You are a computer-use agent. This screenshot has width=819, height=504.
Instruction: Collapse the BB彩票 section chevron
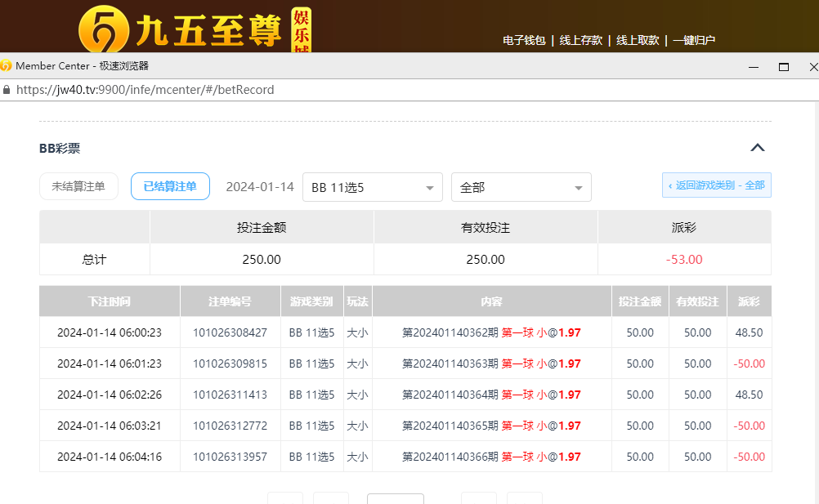pos(758,148)
